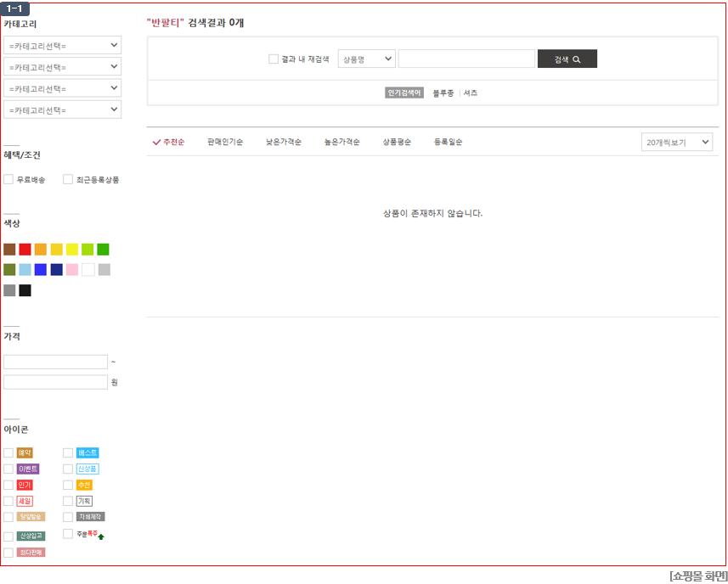Focus the search keyword input field
This screenshot has height=584, width=728.
coord(466,59)
